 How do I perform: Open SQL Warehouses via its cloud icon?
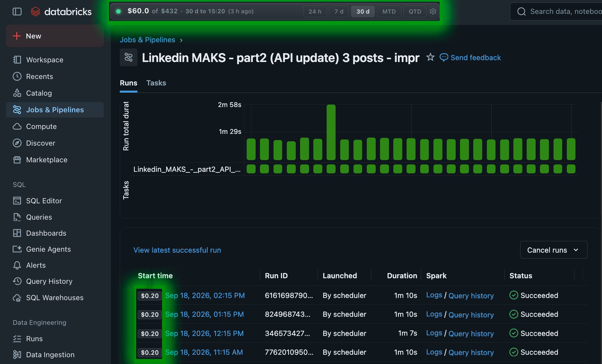coord(17,298)
